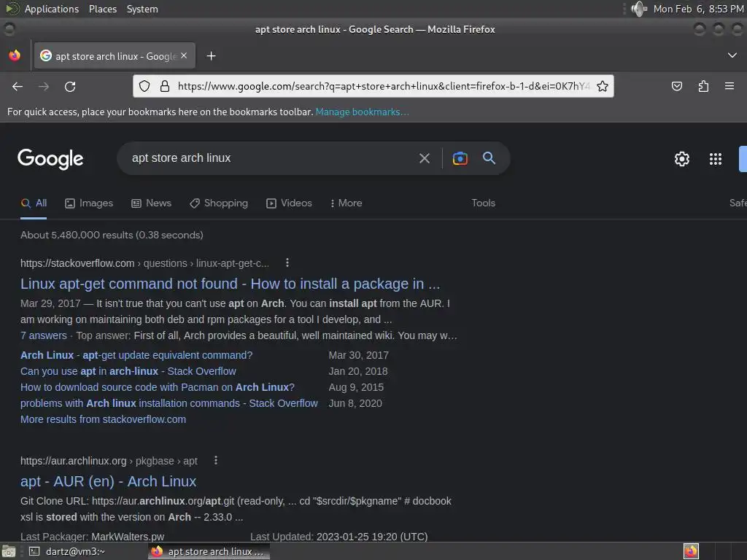Expand the More search options
747x560 pixels.
pos(347,203)
